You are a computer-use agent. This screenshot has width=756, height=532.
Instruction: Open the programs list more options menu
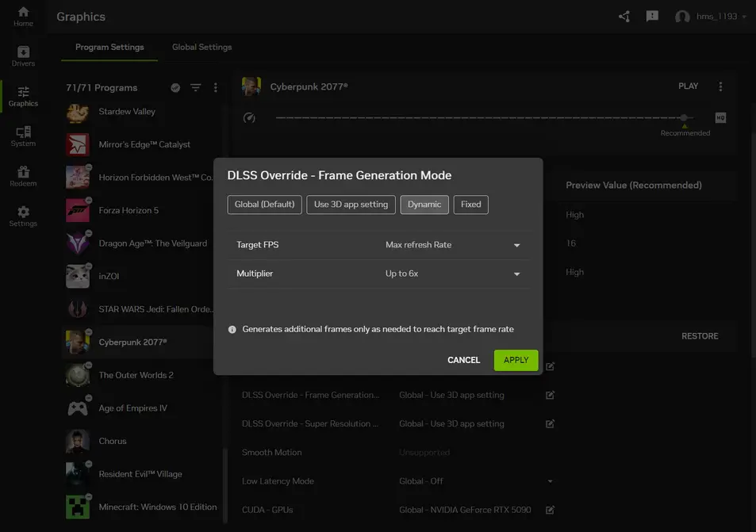pyautogui.click(x=216, y=88)
